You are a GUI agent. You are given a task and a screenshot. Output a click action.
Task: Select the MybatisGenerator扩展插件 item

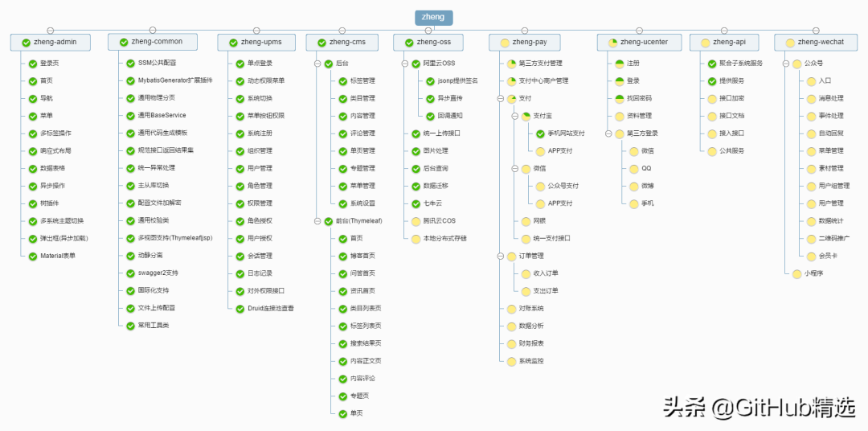click(170, 81)
